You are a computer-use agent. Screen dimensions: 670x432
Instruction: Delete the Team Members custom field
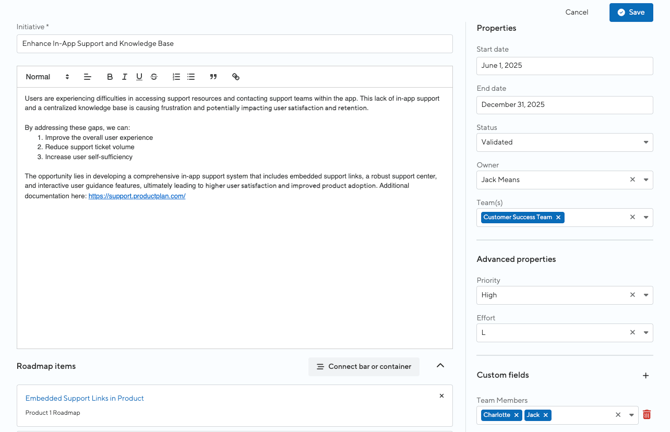[x=646, y=414]
